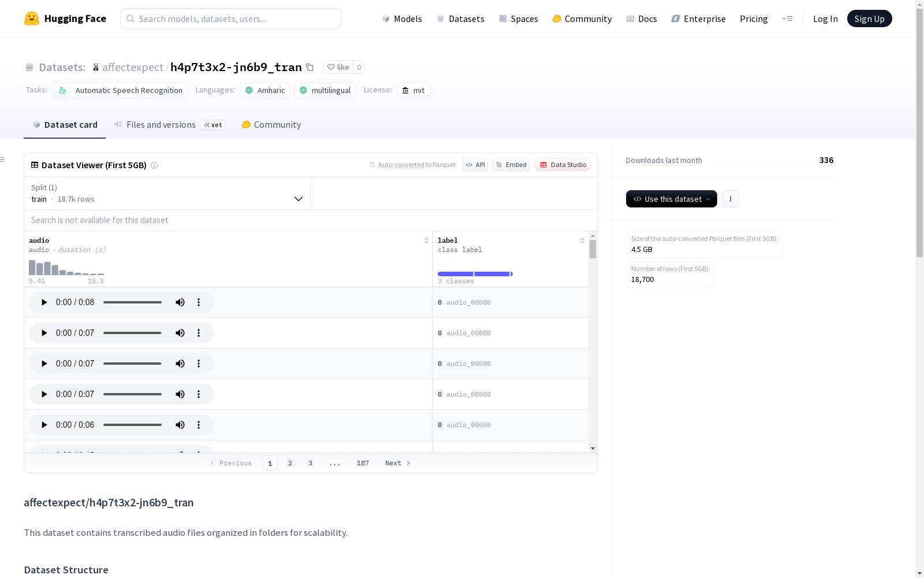The width and height of the screenshot is (924, 578).
Task: Sort by the audio column
Action: click(x=426, y=240)
